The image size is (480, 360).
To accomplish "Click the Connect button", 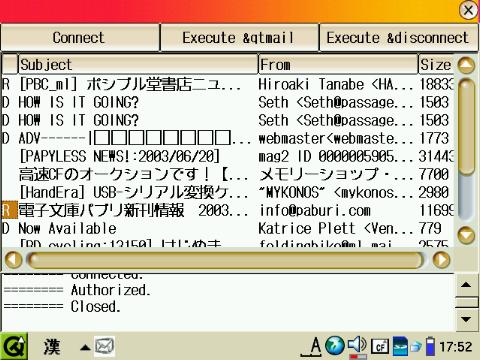I will tap(80, 38).
